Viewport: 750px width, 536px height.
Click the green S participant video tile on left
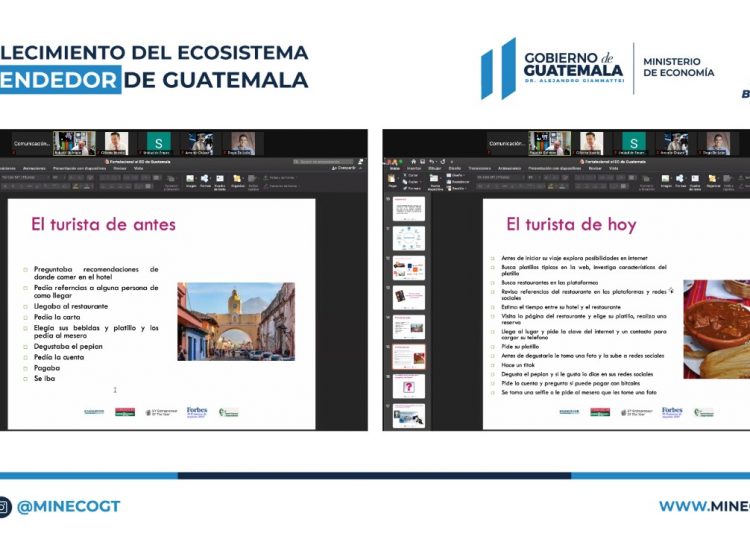tap(158, 142)
